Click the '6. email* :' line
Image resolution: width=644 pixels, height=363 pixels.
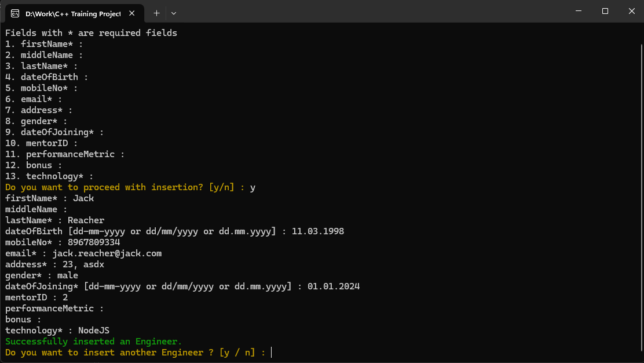(33, 99)
